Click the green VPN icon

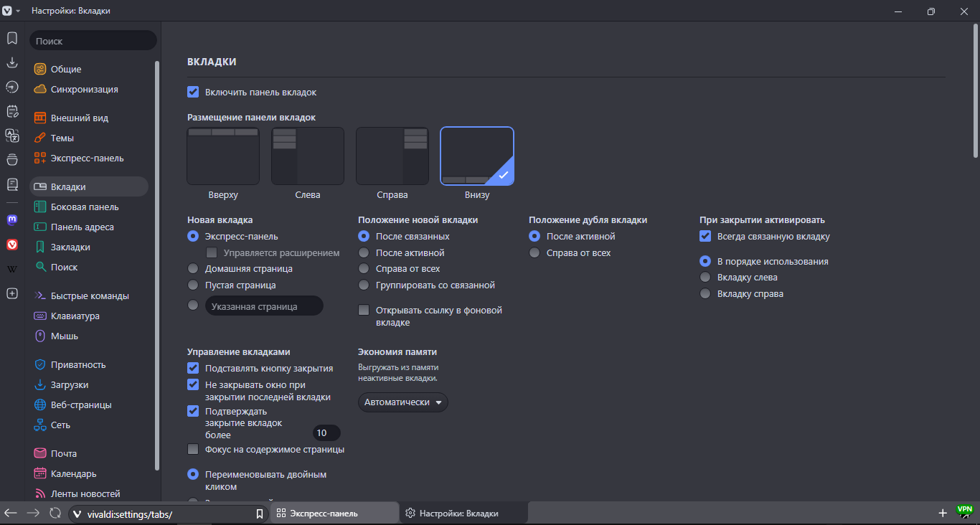click(x=964, y=511)
